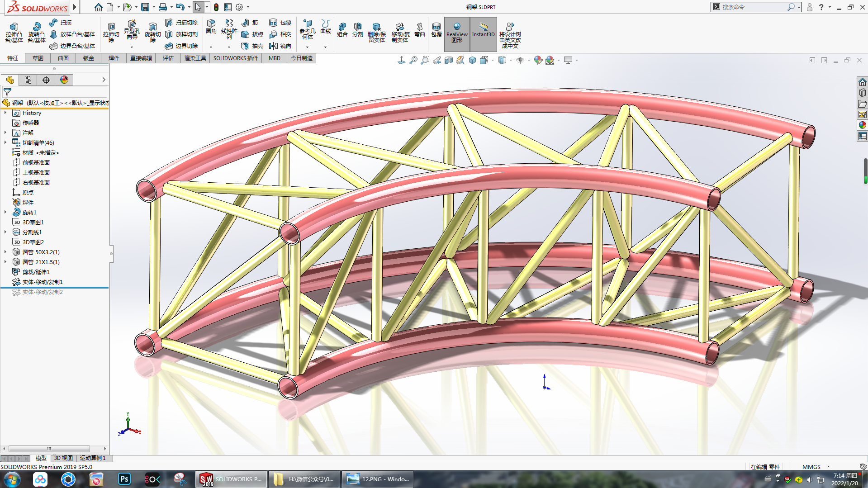Image resolution: width=868 pixels, height=488 pixels.
Task: Click the Split (分割) tool
Action: pyautogui.click(x=358, y=30)
